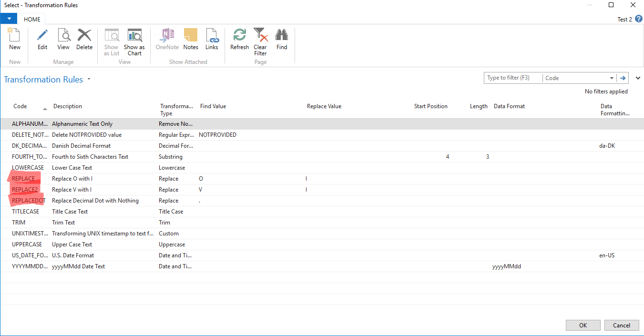Click the Length column header
This screenshot has height=336, width=644.
[479, 106]
